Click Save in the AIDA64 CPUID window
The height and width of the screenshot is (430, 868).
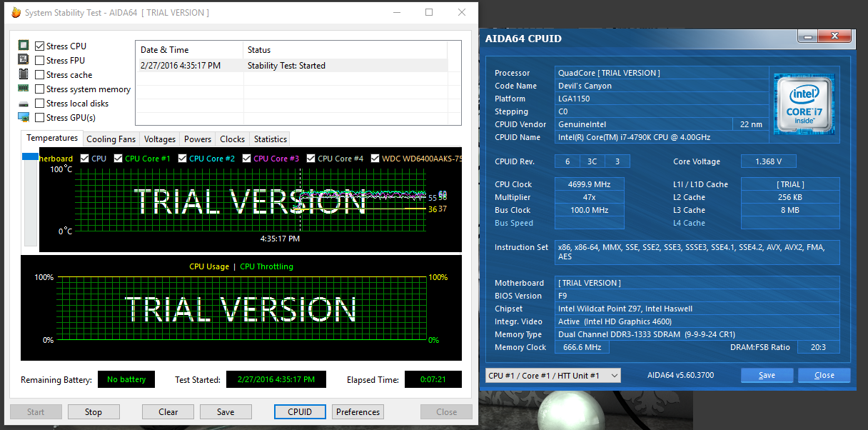click(x=767, y=375)
